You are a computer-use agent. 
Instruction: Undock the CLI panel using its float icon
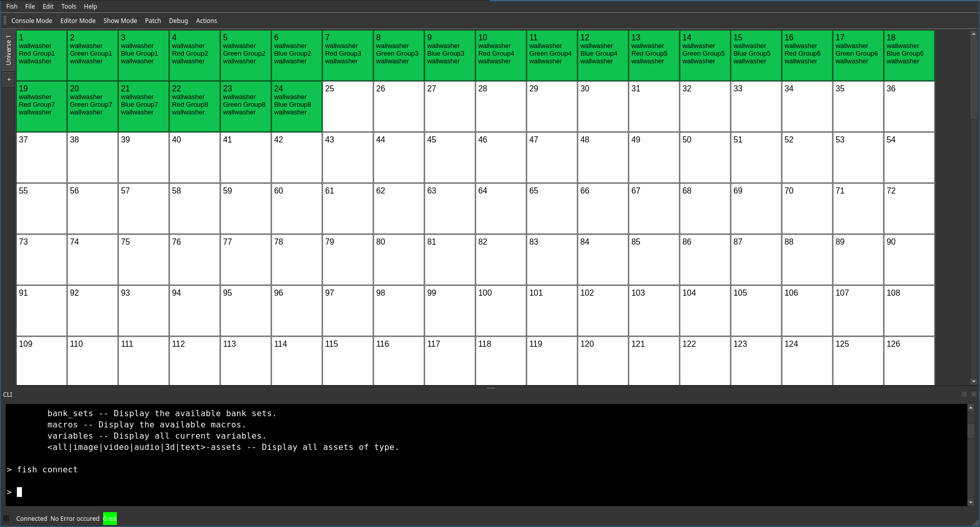pos(965,394)
